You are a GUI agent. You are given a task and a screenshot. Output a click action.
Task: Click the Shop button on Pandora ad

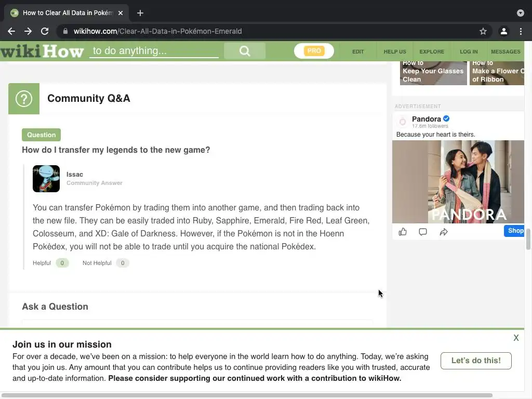[x=514, y=231]
